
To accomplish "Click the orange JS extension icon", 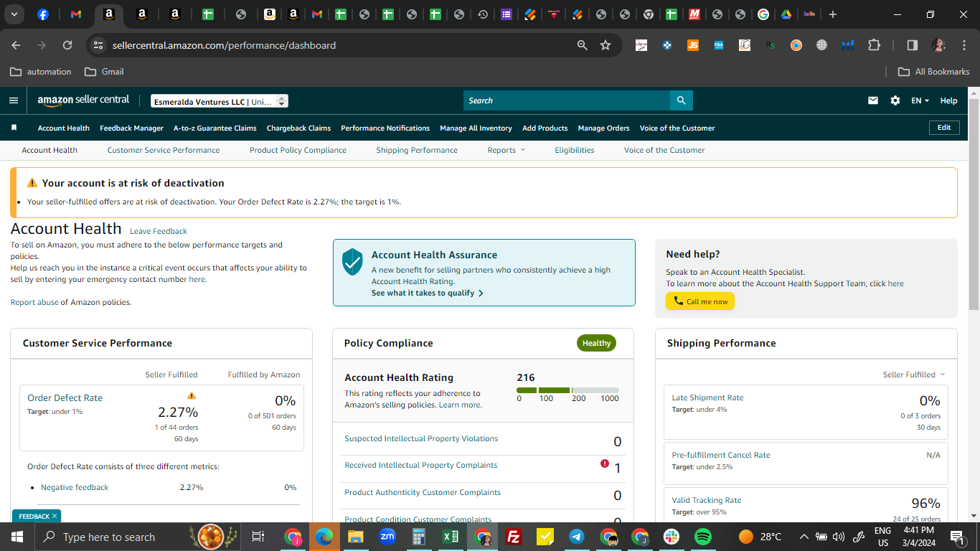I will pyautogui.click(x=693, y=45).
